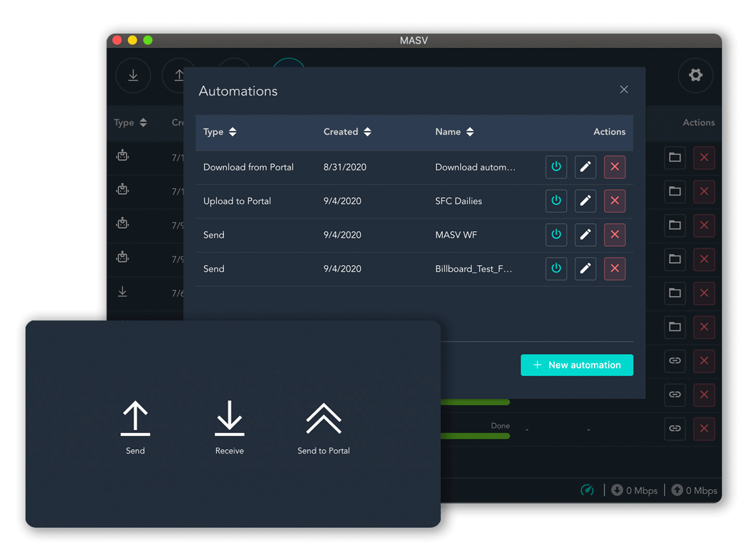Delete the SFC Dailies automation
Viewport: 747px width, 560px height.
(x=614, y=201)
